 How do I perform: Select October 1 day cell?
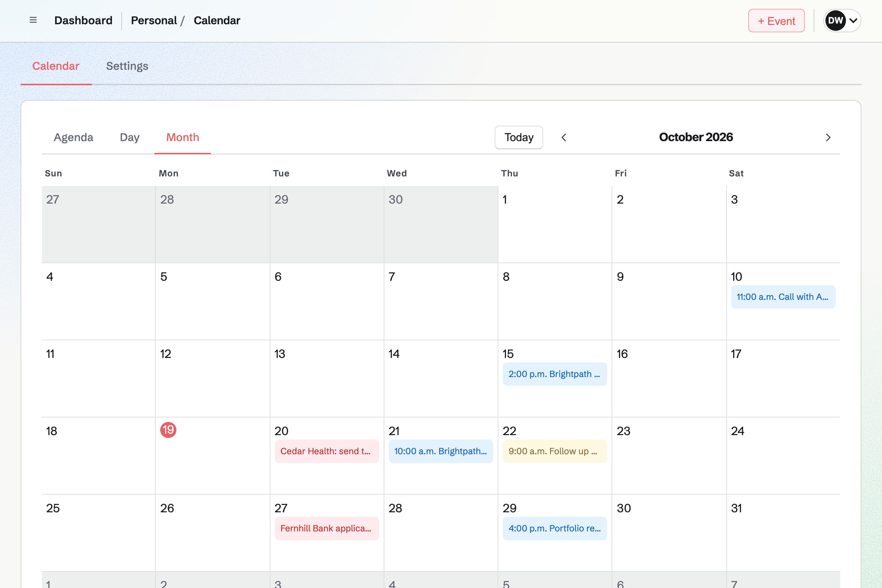pos(555,224)
